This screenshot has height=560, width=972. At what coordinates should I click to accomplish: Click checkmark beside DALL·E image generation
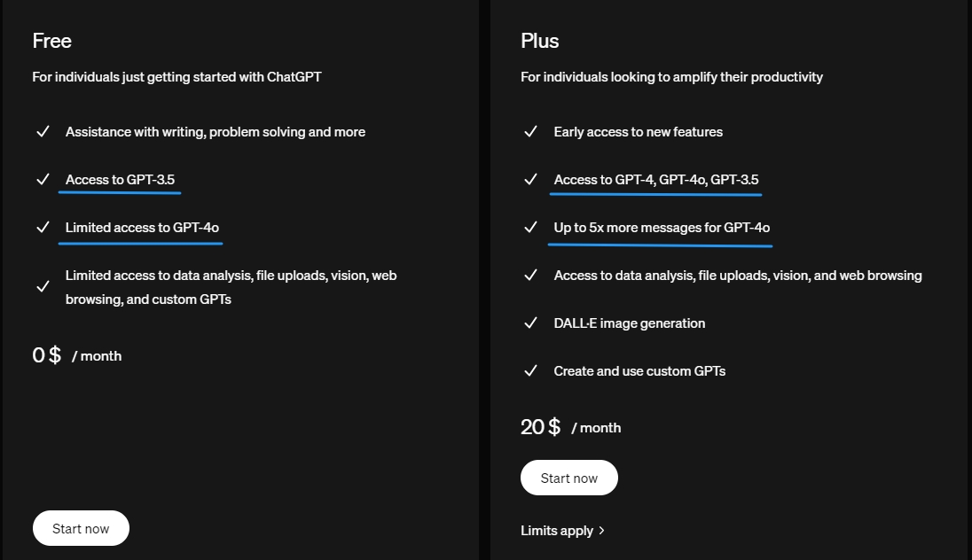530,323
